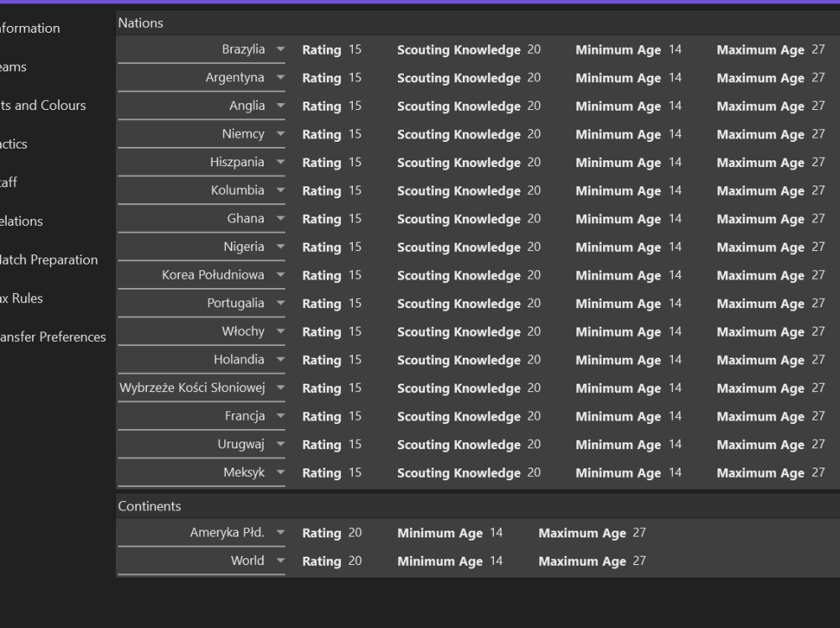
Task: Edit Portugalia Scouting Knowledge value 20
Action: 533,303
